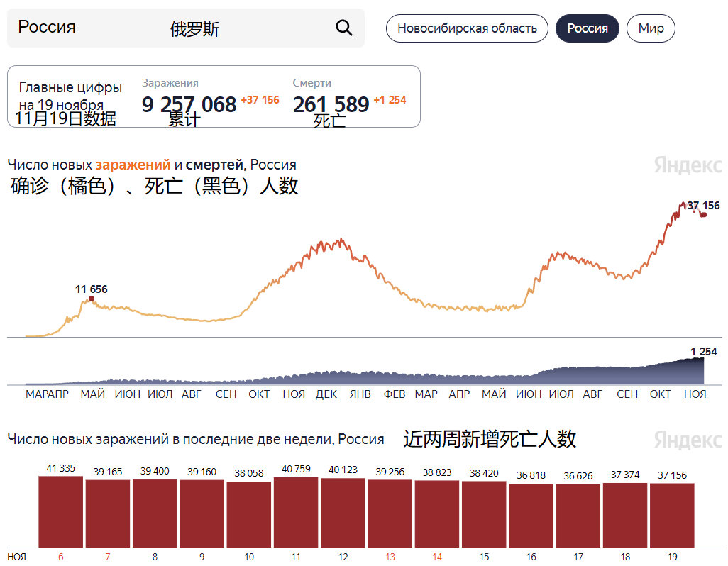Viewport: 728px width, 566px height.
Task: Click the 9 257 068 infections total
Action: click(x=189, y=104)
